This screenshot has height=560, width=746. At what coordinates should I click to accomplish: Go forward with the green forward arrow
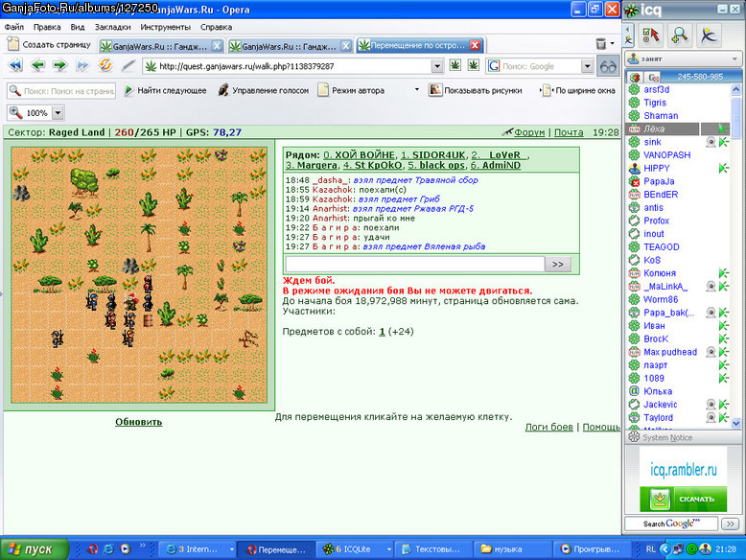tap(60, 65)
